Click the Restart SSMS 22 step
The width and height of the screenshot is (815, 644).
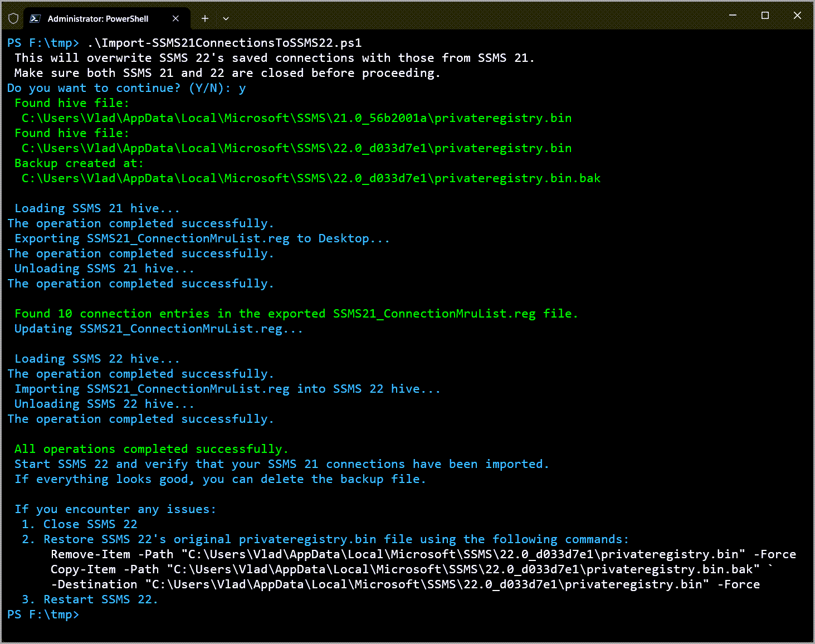click(x=90, y=599)
